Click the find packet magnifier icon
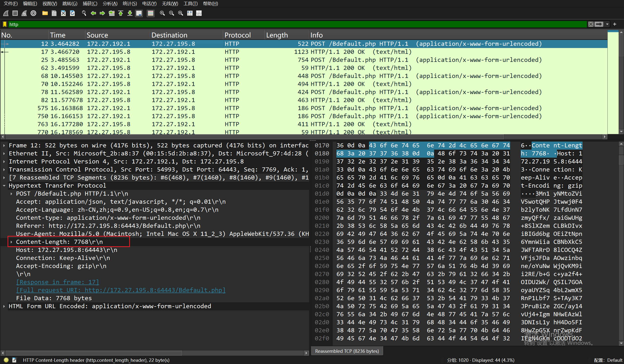The image size is (624, 364). 84,13
